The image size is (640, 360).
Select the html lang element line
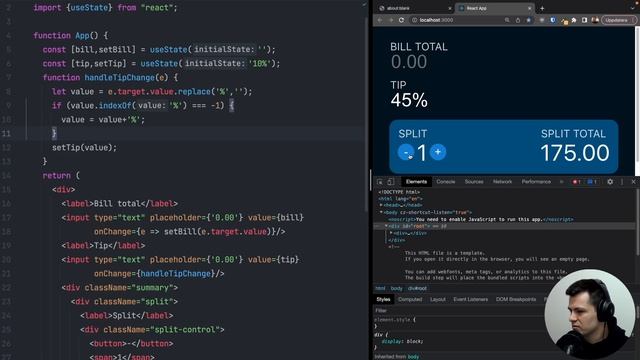pyautogui.click(x=400, y=199)
